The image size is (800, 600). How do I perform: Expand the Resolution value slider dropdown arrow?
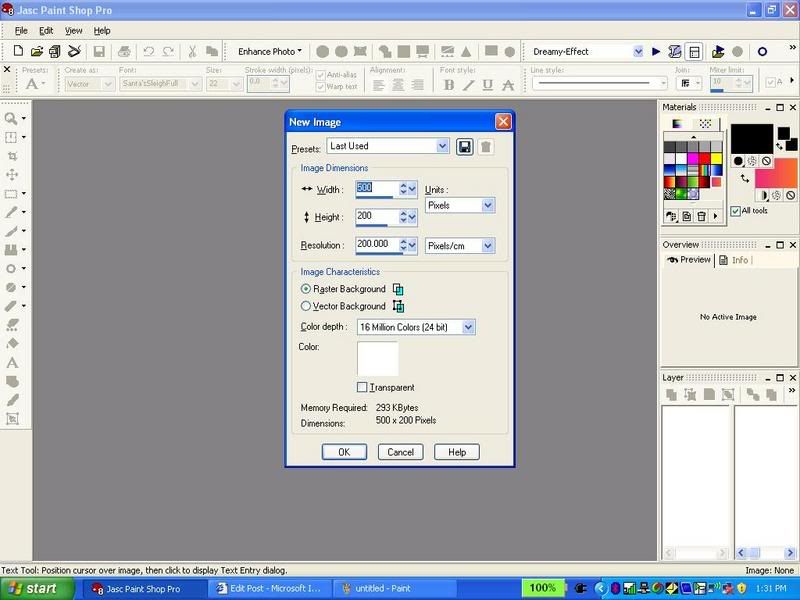(x=412, y=245)
